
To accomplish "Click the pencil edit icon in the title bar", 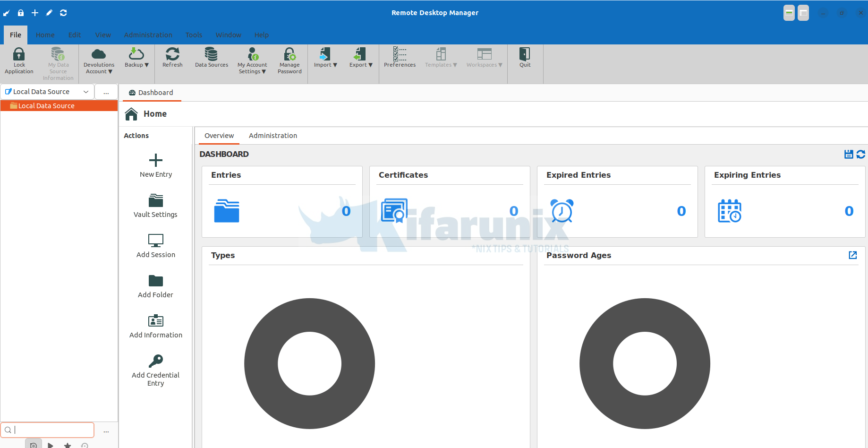I will click(49, 13).
